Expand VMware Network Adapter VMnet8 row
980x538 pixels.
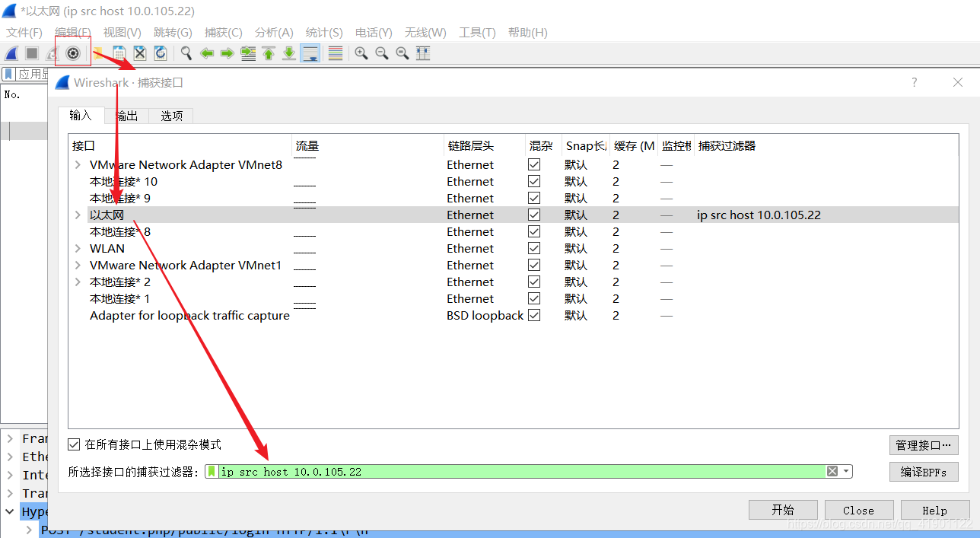[x=78, y=164]
